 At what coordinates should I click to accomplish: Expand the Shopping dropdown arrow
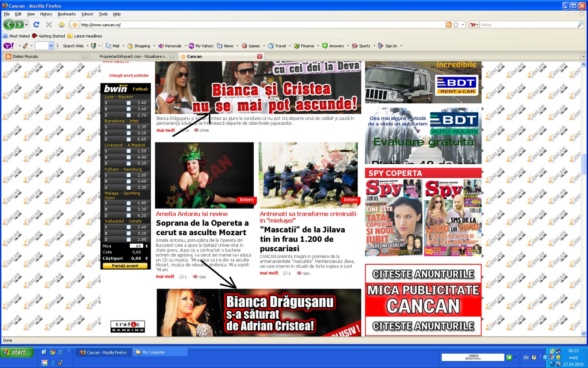pos(154,46)
